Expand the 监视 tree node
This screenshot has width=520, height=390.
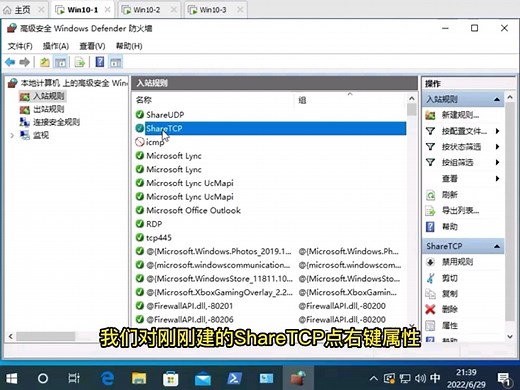pos(12,135)
